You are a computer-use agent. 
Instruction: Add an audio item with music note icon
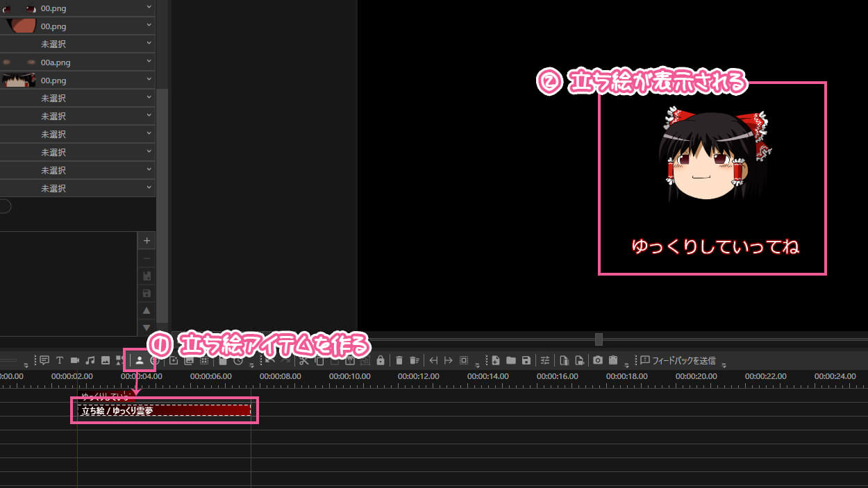tap(90, 360)
